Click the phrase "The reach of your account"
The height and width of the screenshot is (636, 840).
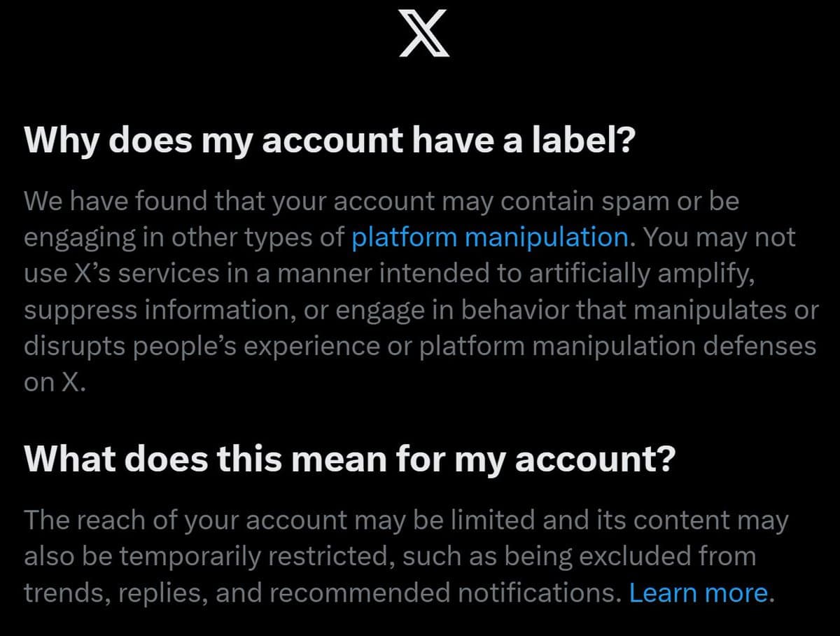185,520
